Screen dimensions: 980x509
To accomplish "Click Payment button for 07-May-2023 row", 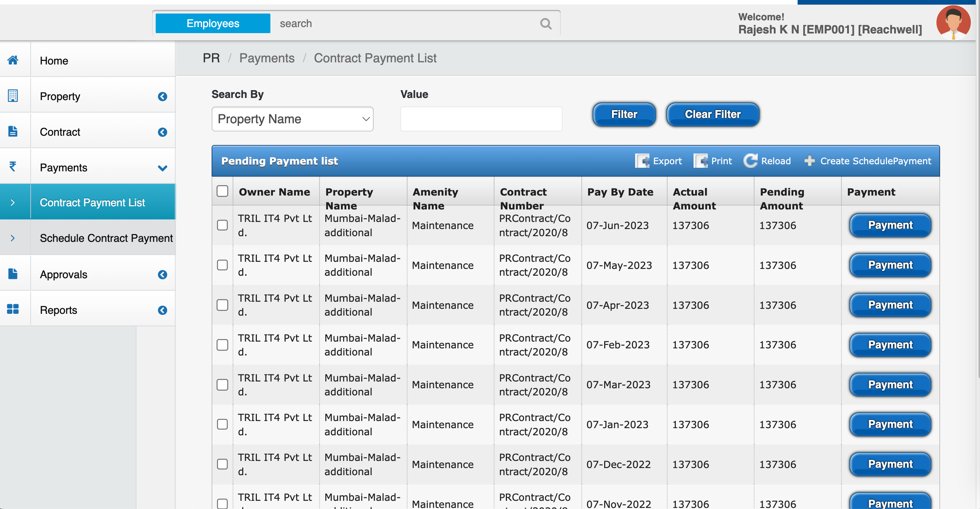I will coord(890,265).
